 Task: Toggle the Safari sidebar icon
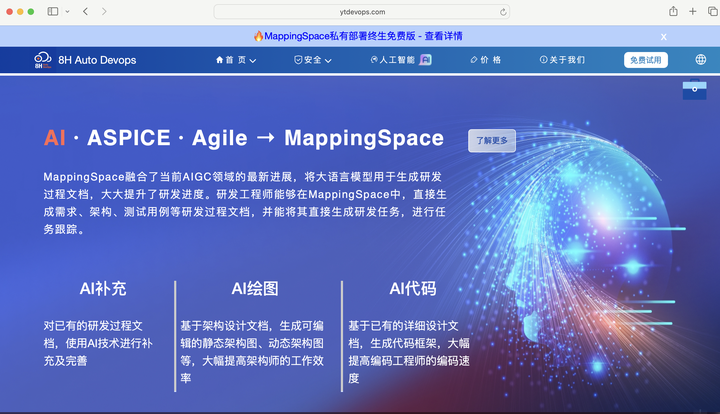click(x=53, y=11)
